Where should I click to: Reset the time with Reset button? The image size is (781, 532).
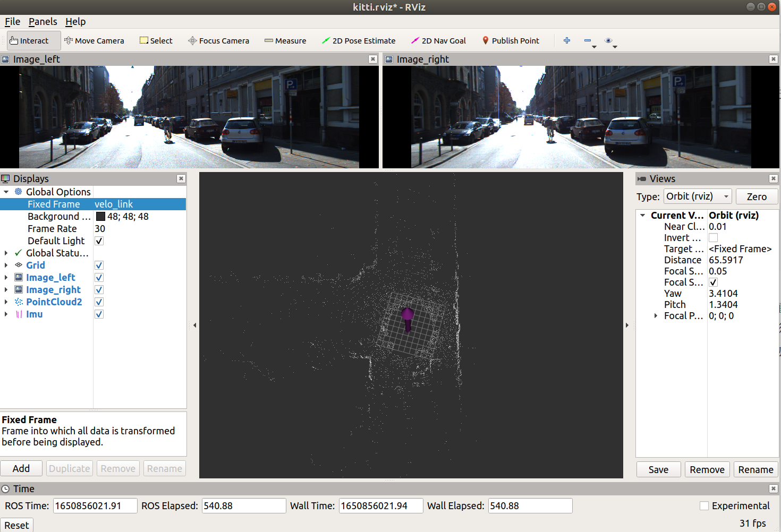(x=16, y=525)
